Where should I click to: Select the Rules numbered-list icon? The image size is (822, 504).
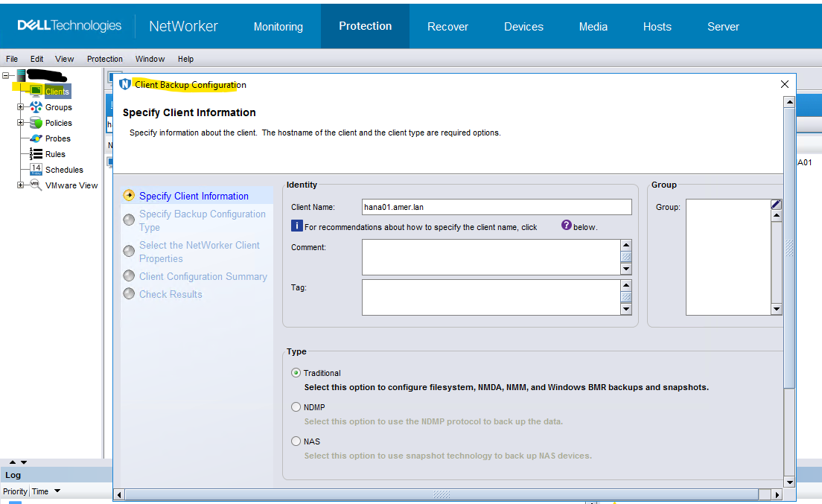click(x=35, y=154)
